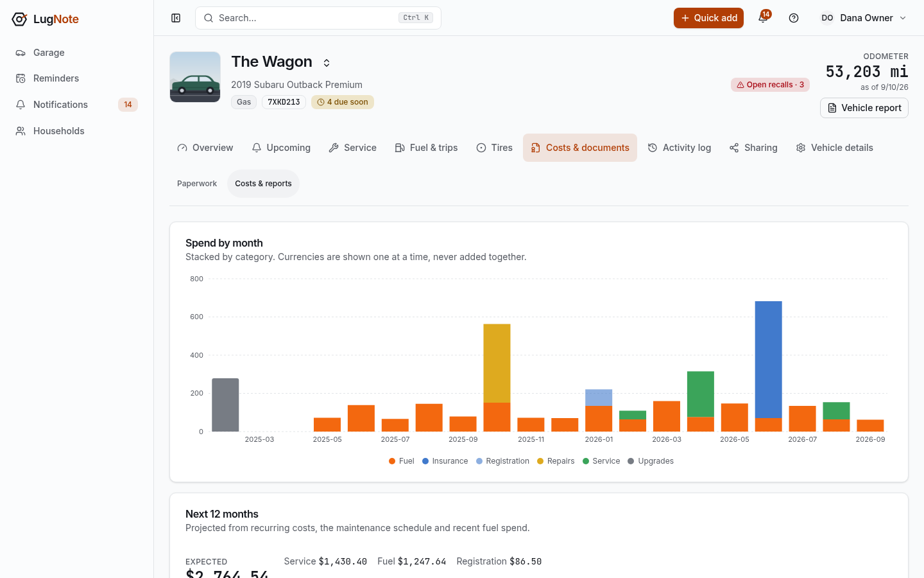924x578 pixels.
Task: Click the 53,203 mi odometer reading
Action: point(867,71)
